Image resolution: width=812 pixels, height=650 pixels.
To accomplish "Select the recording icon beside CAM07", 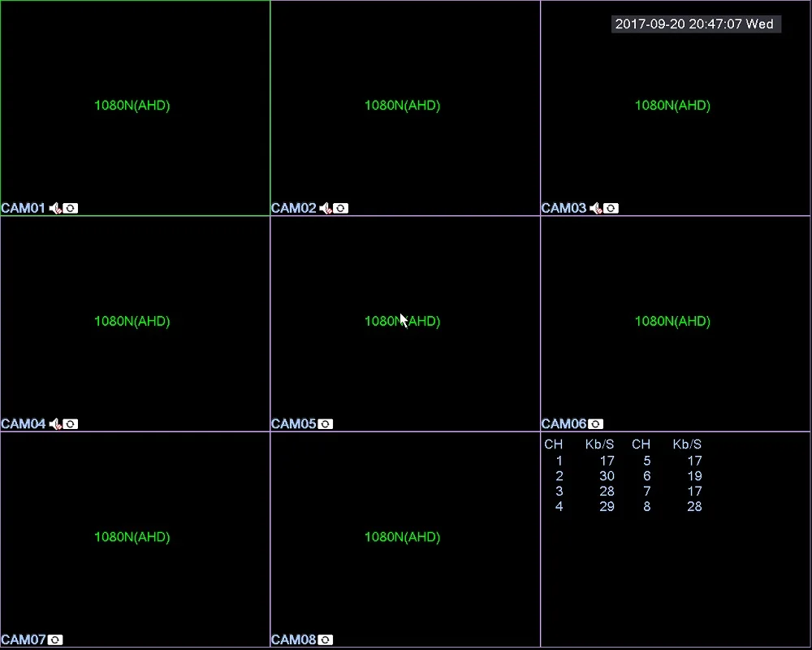I will [x=55, y=639].
